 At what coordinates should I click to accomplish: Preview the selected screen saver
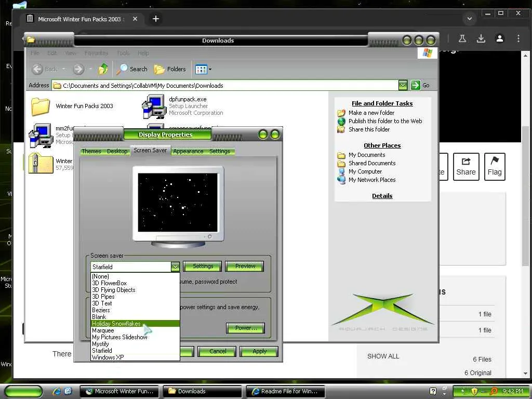(245, 267)
